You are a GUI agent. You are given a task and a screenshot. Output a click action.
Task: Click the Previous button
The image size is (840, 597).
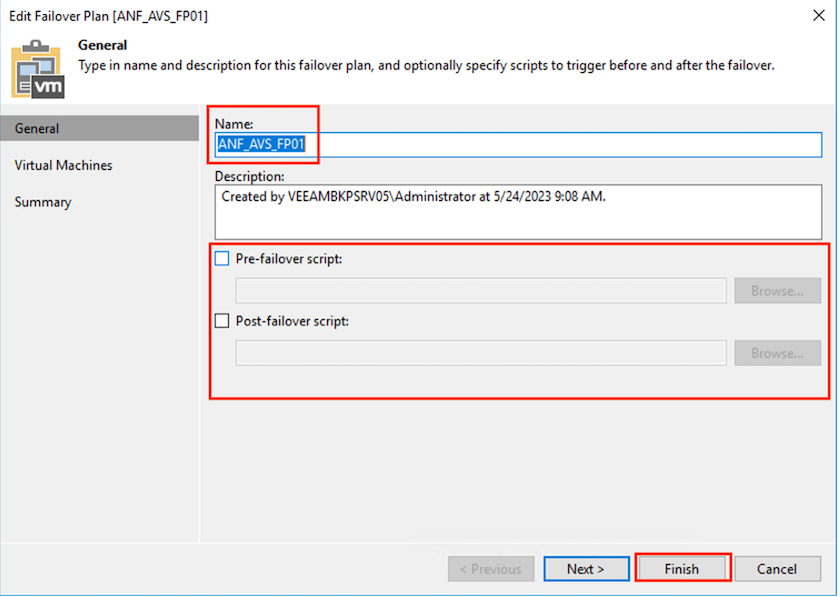click(x=491, y=569)
